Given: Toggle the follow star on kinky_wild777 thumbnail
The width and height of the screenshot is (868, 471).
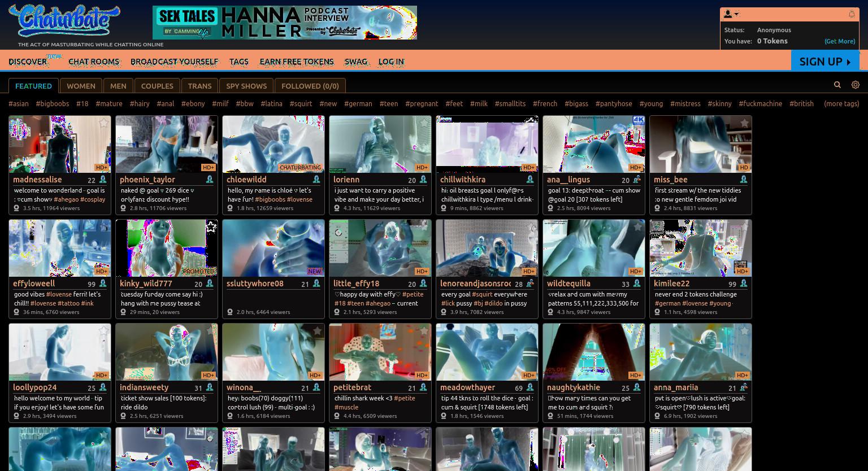Looking at the screenshot, I should click(210, 226).
